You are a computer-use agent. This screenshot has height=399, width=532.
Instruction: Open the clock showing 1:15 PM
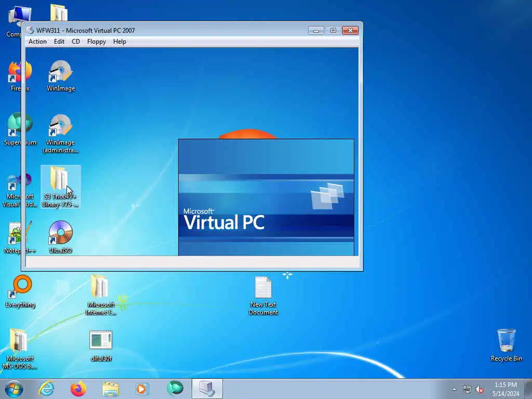pos(506,389)
